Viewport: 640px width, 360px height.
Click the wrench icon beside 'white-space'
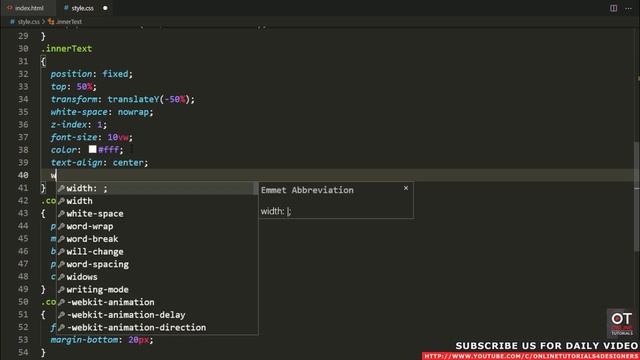61,213
